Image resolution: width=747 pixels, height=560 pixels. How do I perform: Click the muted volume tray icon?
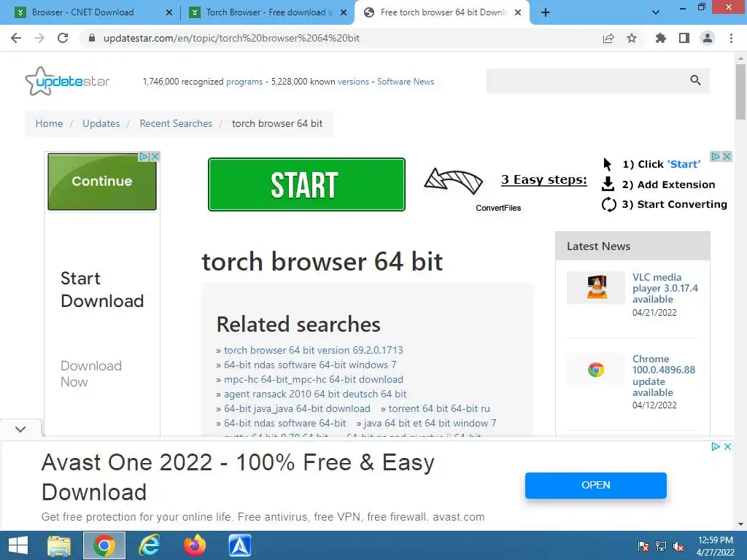(x=678, y=546)
